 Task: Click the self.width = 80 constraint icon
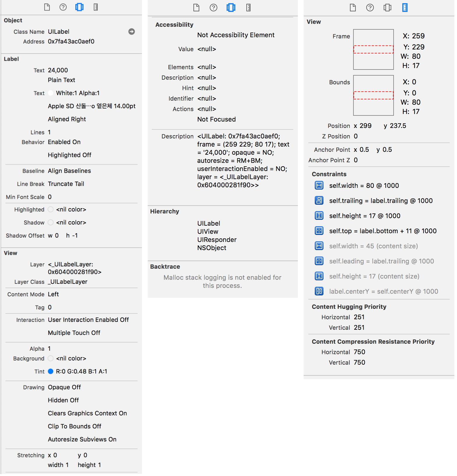(319, 186)
